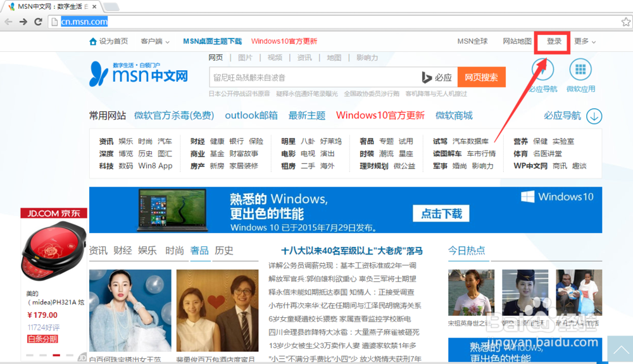Click the 必应导航 circle icon

pyautogui.click(x=542, y=70)
